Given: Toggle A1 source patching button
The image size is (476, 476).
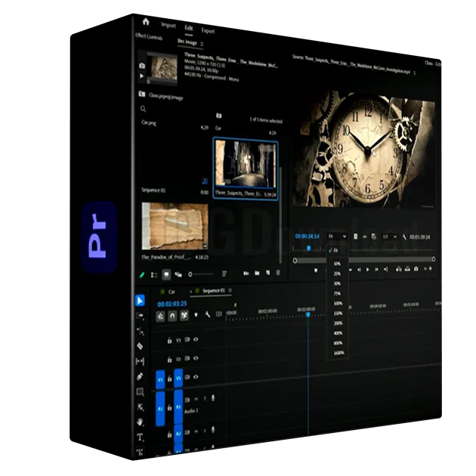Looking at the screenshot, I should [160, 409].
